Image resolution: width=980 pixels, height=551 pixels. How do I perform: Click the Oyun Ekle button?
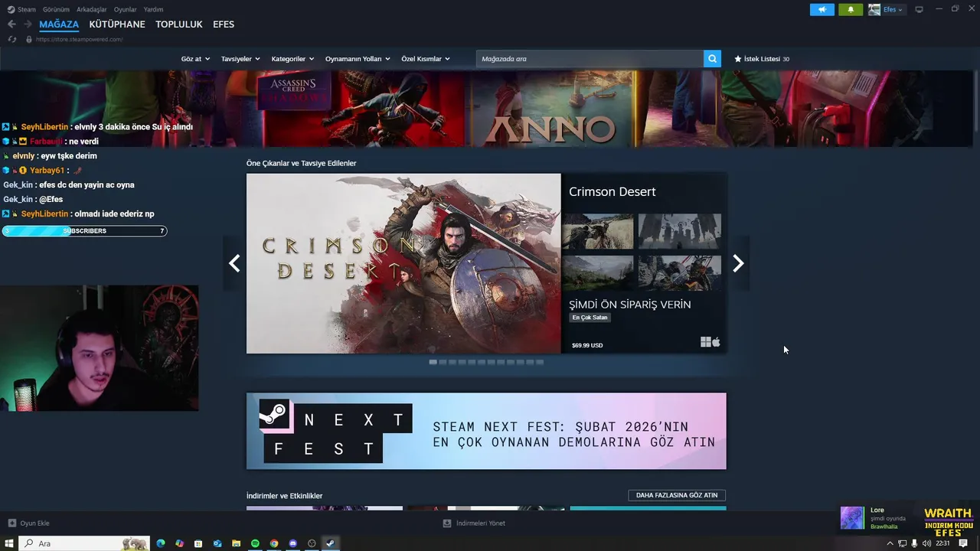pyautogui.click(x=28, y=523)
